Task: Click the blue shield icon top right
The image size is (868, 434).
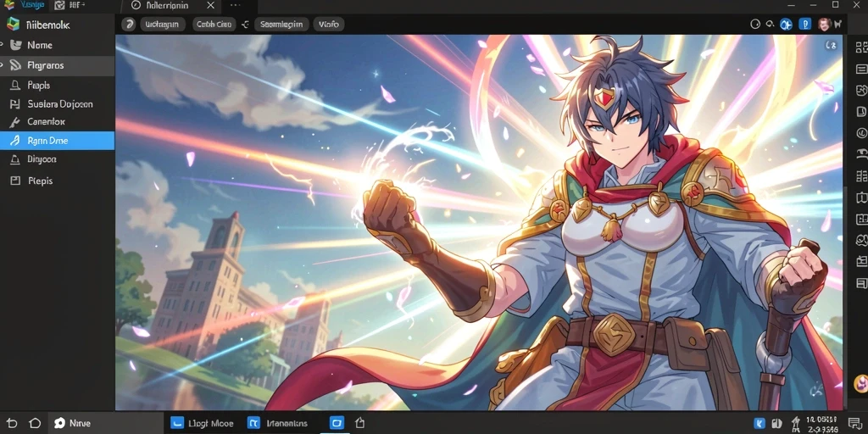Action: pos(805,25)
